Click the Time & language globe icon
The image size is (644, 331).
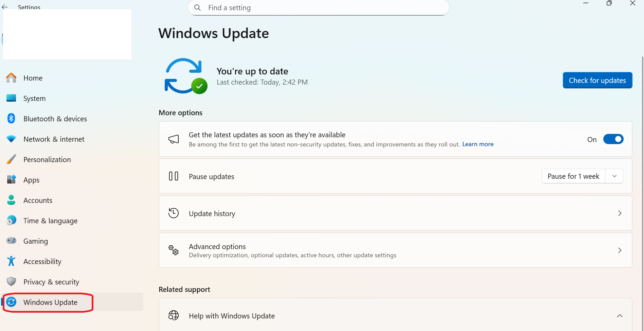pos(11,220)
